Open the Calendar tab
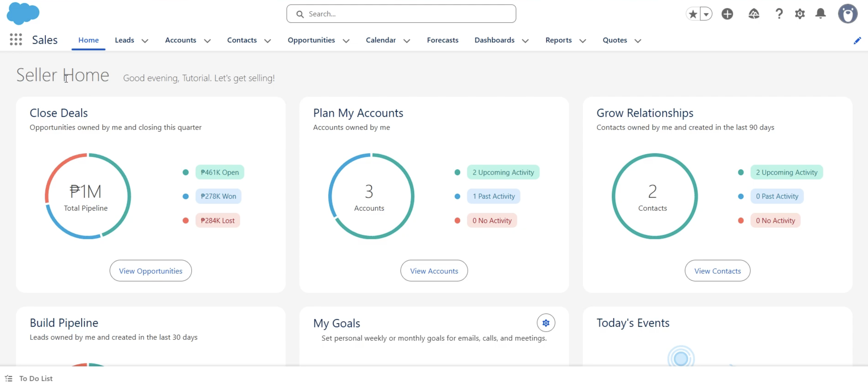Image resolution: width=868 pixels, height=387 pixels. click(x=380, y=40)
